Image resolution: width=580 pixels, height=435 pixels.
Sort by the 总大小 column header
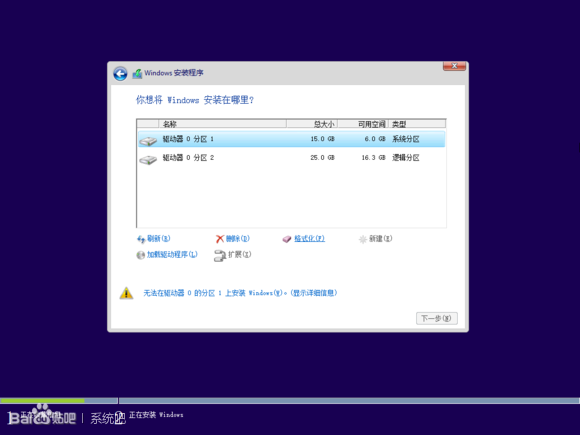pos(312,124)
